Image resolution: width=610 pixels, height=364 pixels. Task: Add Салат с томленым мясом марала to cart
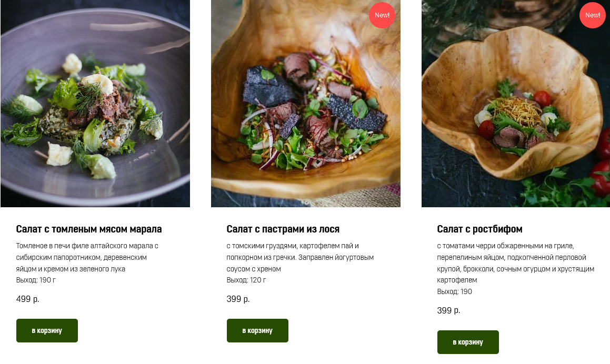pyautogui.click(x=47, y=330)
